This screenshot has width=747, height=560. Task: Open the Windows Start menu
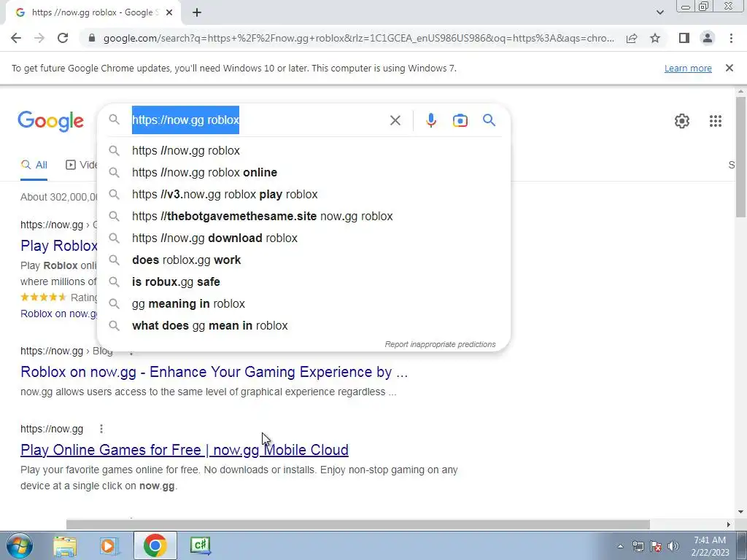20,545
